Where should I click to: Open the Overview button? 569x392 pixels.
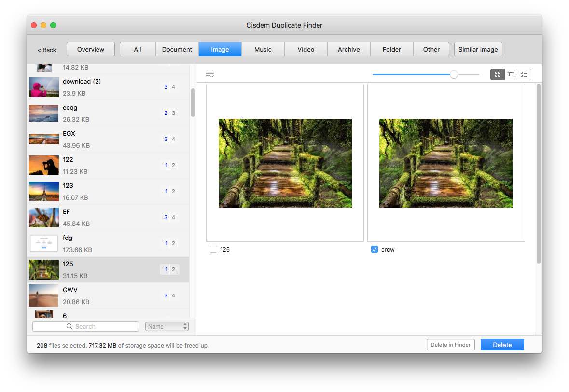pos(91,49)
